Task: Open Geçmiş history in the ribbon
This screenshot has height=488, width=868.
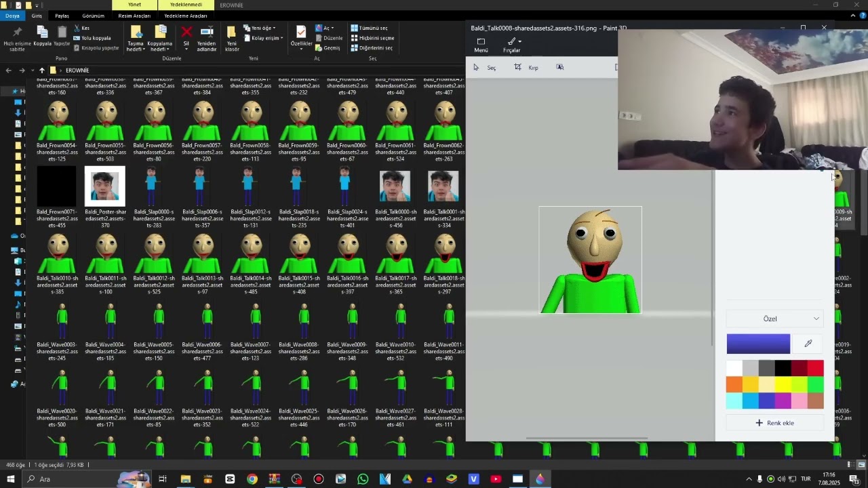Action: tap(328, 48)
